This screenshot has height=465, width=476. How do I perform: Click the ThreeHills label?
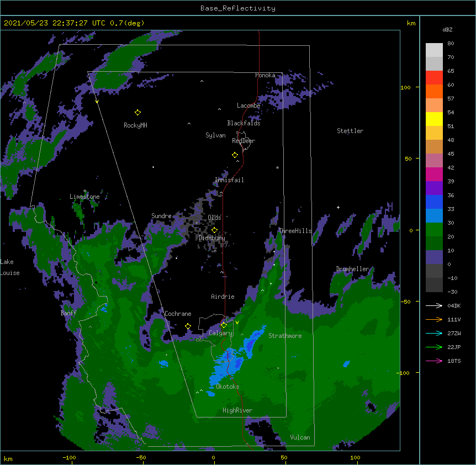295,231
